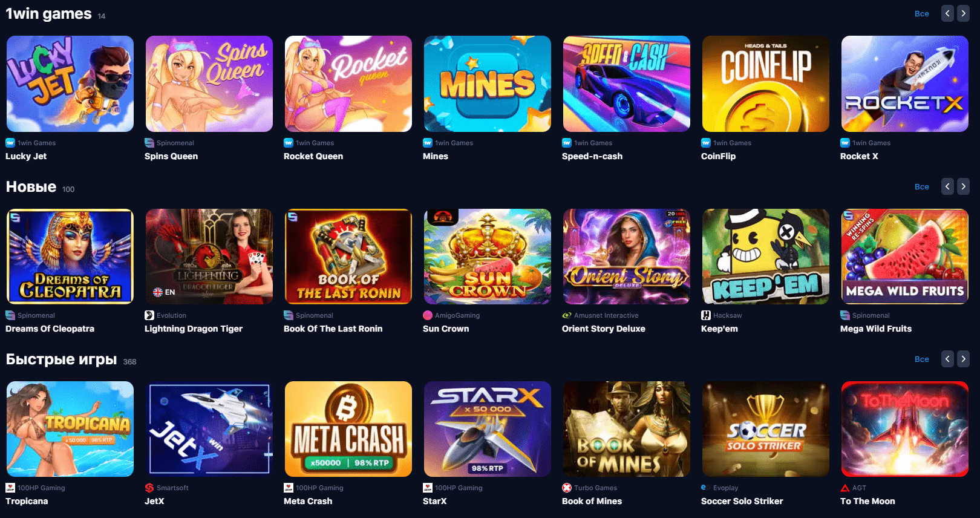Click the Soccer Solo Striker title
The width and height of the screenshot is (980, 518).
(742, 501)
